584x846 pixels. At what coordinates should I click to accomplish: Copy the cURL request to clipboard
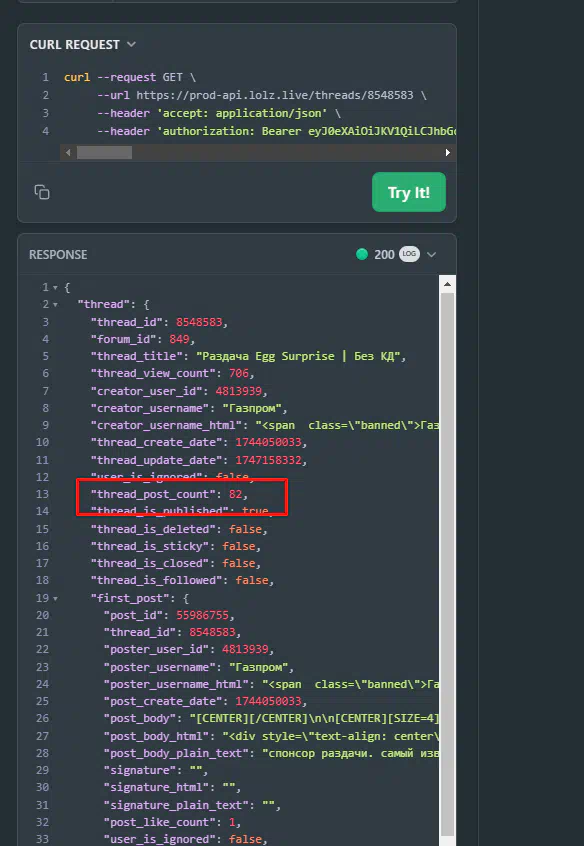tap(42, 192)
